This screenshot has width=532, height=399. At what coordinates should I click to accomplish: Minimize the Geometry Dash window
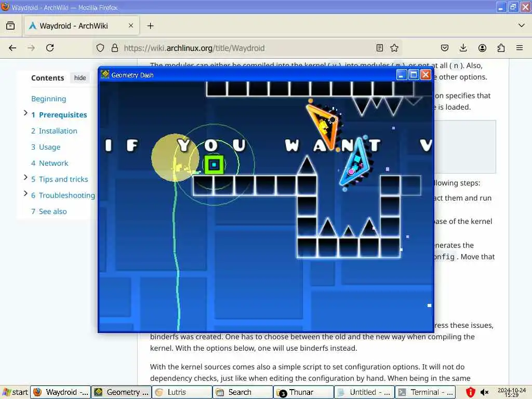tap(401, 75)
